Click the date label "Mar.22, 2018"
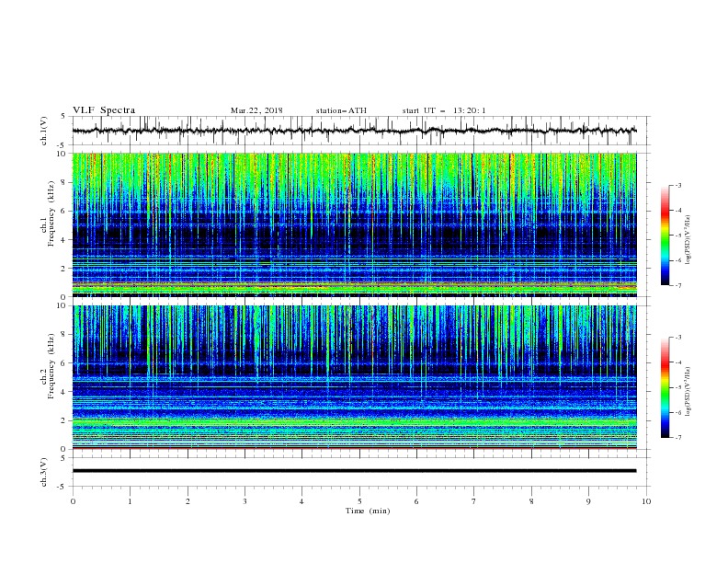Screen dimensions: 728x563 pos(256,110)
